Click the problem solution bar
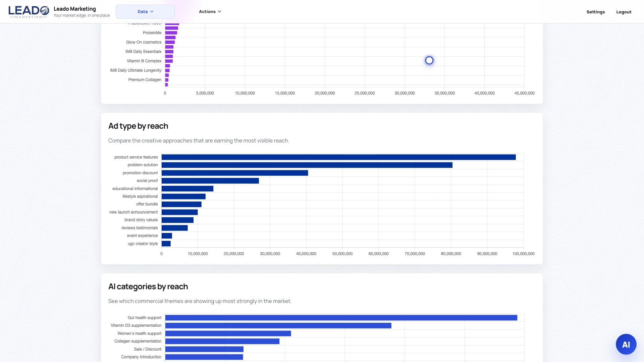 pyautogui.click(x=307, y=165)
